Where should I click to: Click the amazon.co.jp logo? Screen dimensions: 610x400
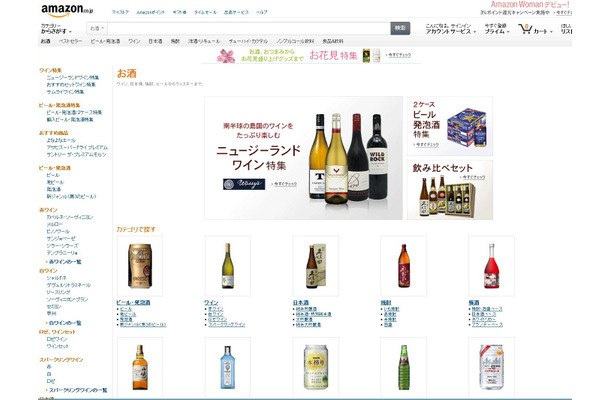pos(67,10)
